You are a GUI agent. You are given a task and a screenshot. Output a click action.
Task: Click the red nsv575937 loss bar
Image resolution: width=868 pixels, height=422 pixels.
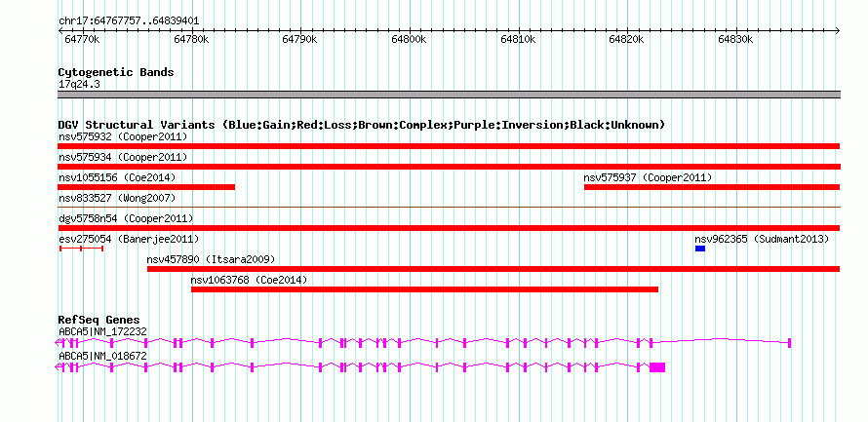[x=712, y=187]
